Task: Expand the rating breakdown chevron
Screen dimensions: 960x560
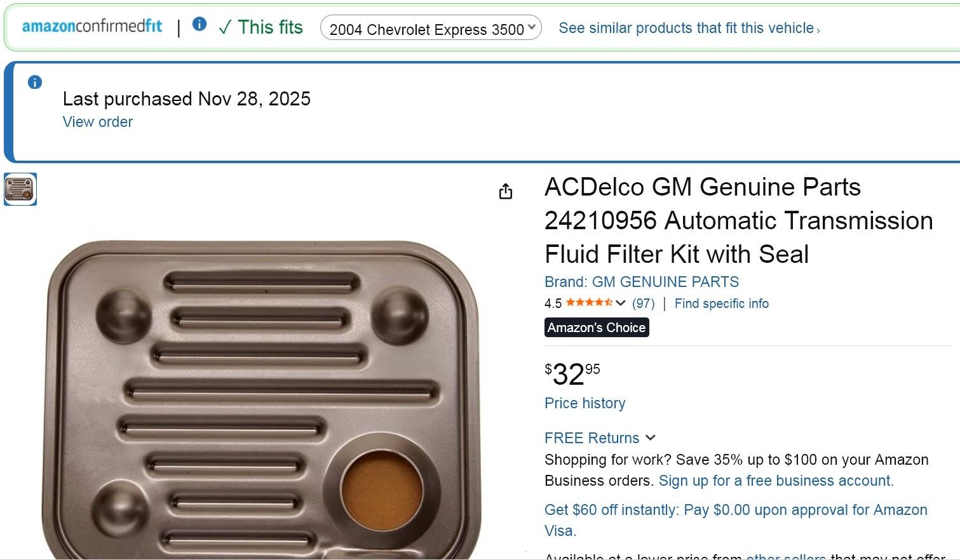Action: point(621,303)
